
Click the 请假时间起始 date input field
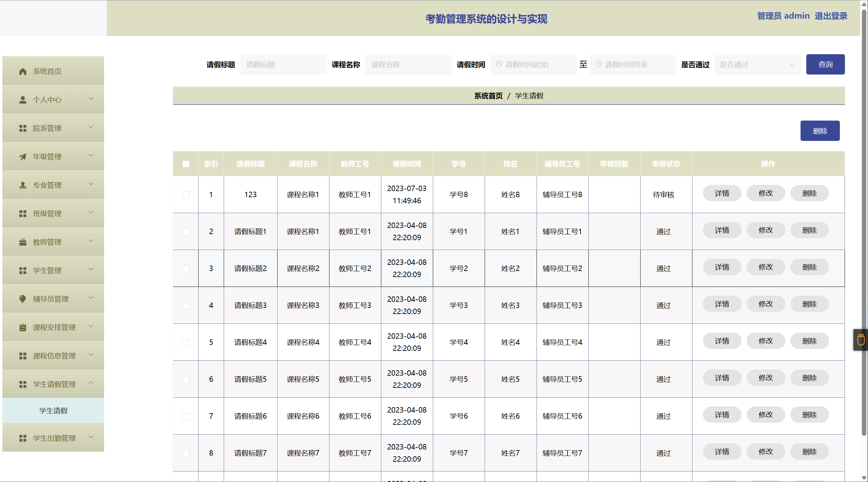(533, 65)
